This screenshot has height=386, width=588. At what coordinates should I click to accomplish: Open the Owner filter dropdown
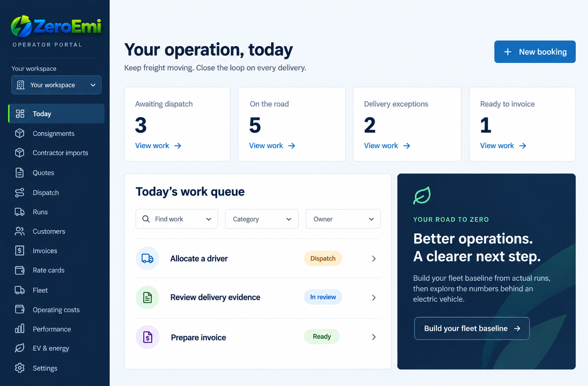(x=343, y=219)
